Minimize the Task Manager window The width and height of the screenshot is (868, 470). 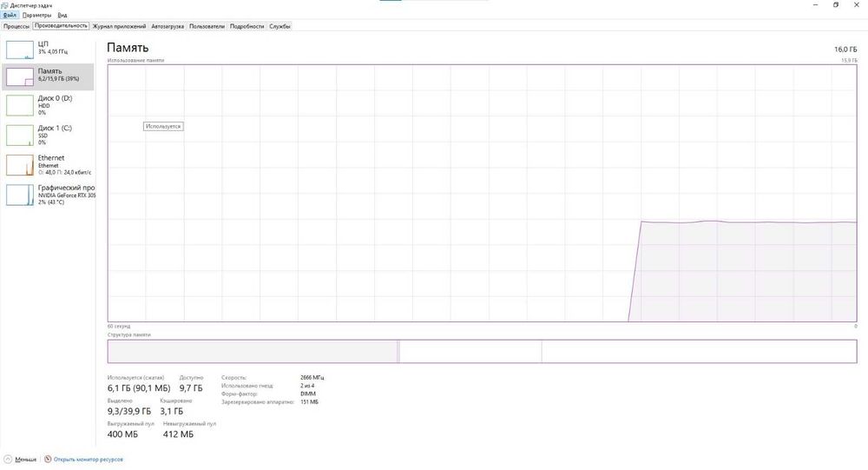click(x=816, y=5)
